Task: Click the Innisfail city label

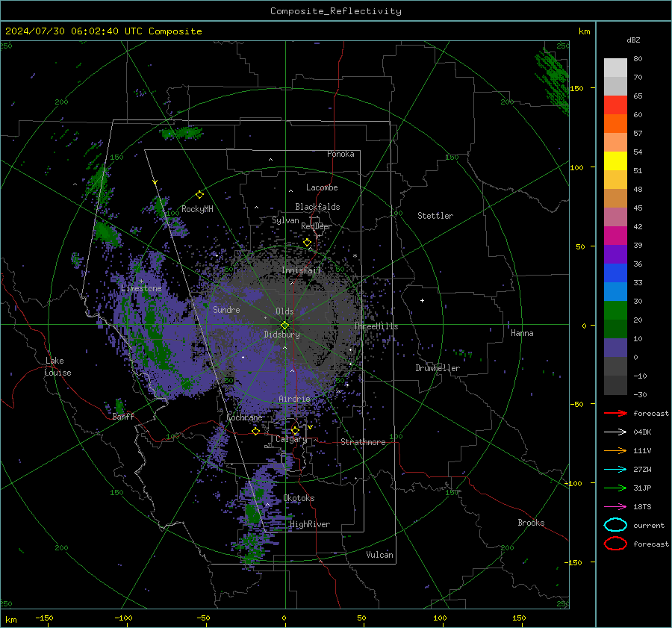Action: click(301, 270)
